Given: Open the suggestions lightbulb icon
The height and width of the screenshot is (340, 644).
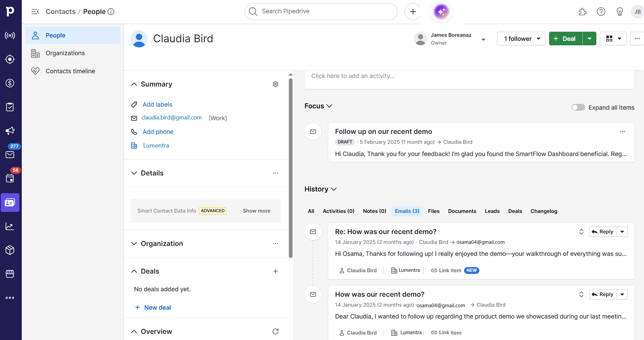Looking at the screenshot, I should click(x=620, y=11).
